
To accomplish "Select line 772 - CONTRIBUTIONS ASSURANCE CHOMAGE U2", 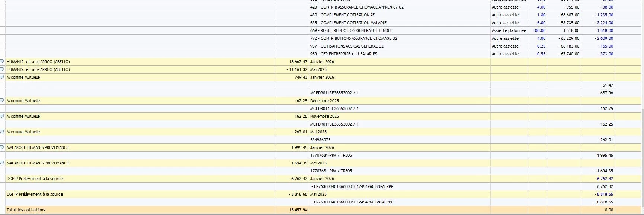I will click(354, 38).
